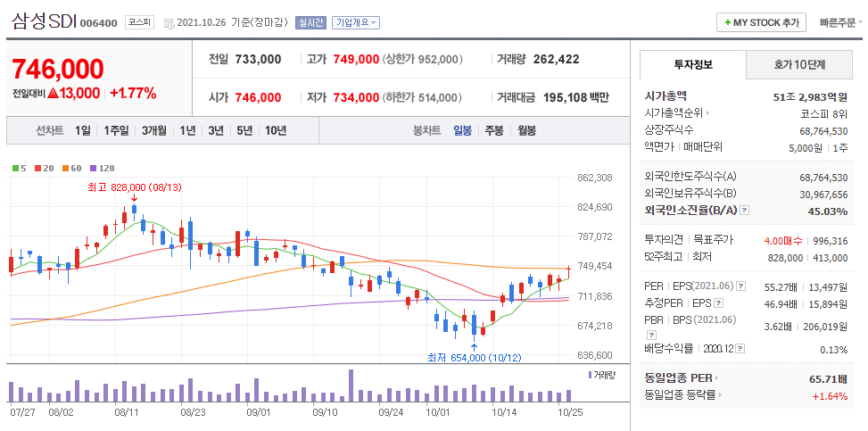Click the 4.00매수 investment opinion

pos(782,240)
